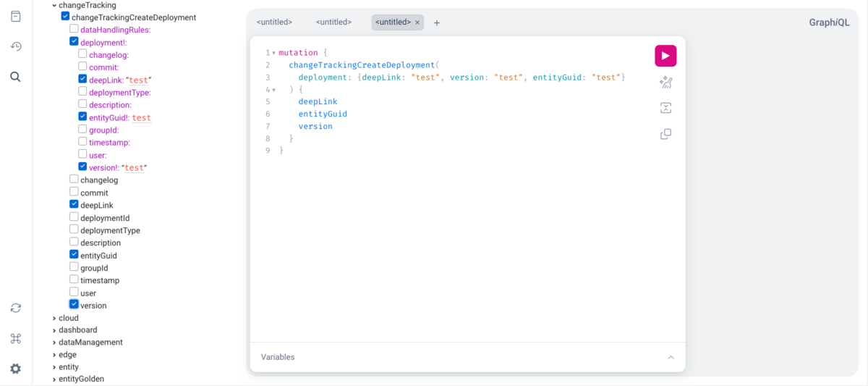Uncheck the deepLink: "test" checkbox
The image size is (868, 386).
tap(82, 79)
